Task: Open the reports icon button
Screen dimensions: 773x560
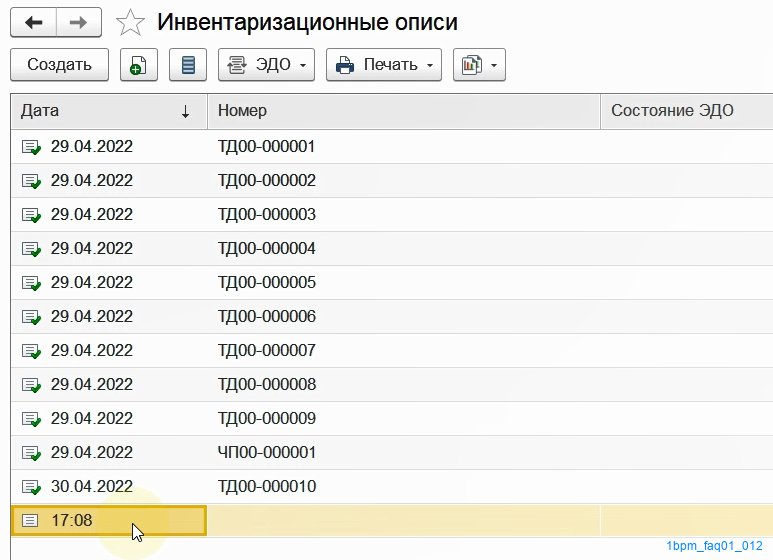Action: 472,65
